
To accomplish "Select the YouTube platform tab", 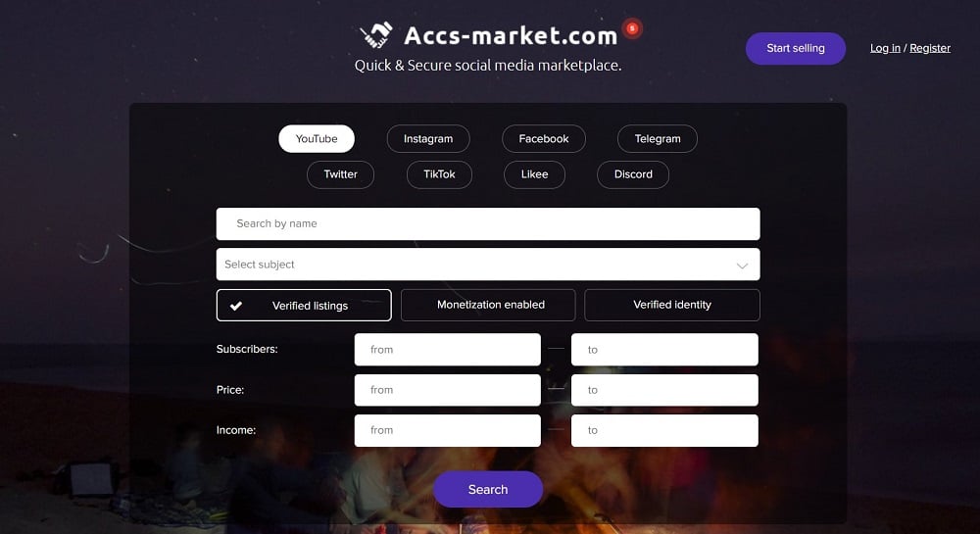I will [317, 139].
